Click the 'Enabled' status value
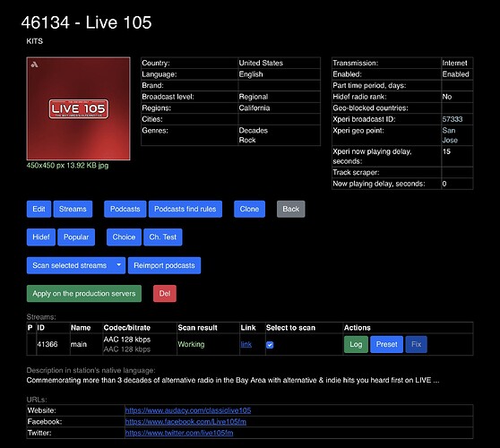This screenshot has height=448, width=500. 455,74
